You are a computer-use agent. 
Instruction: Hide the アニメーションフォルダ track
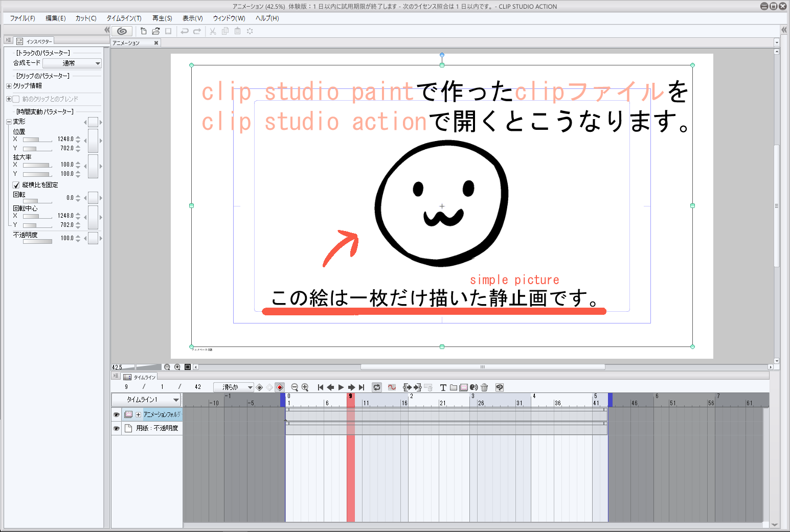[116, 414]
